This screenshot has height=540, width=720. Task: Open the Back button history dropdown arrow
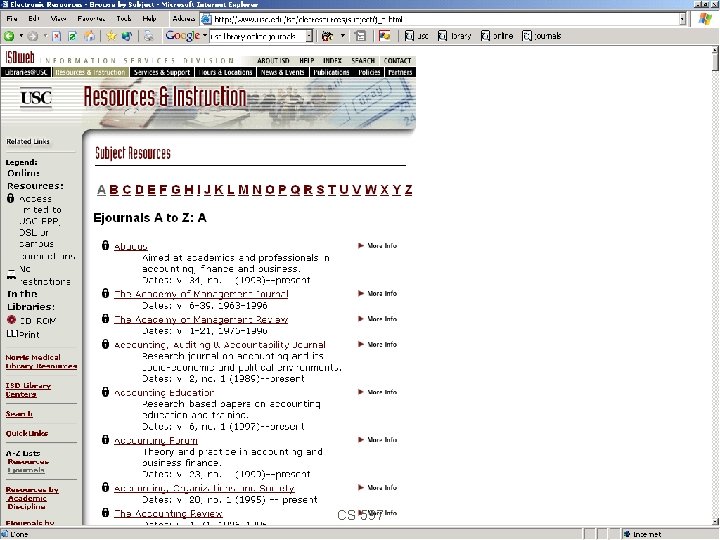click(21, 36)
